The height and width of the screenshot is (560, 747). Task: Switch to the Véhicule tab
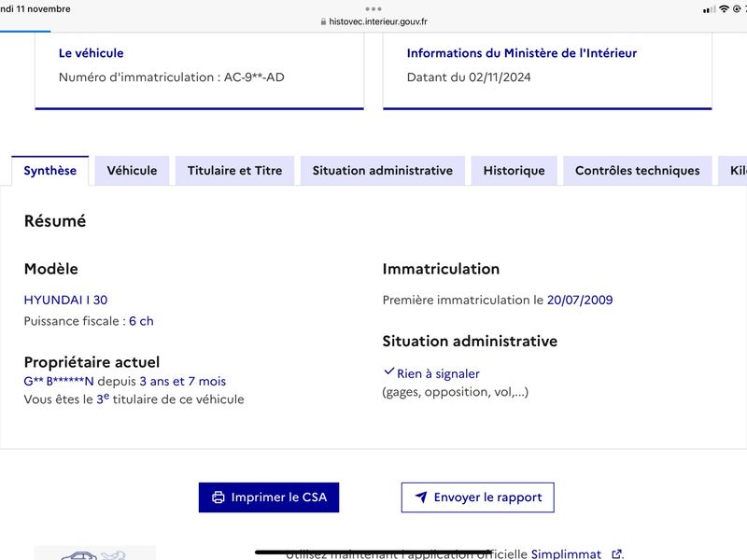pyautogui.click(x=132, y=171)
